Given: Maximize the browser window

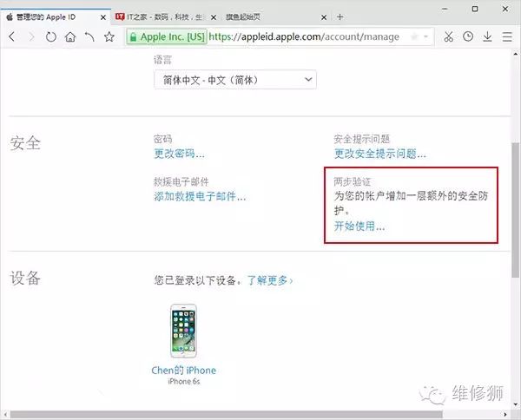Looking at the screenshot, I should pyautogui.click(x=475, y=9).
